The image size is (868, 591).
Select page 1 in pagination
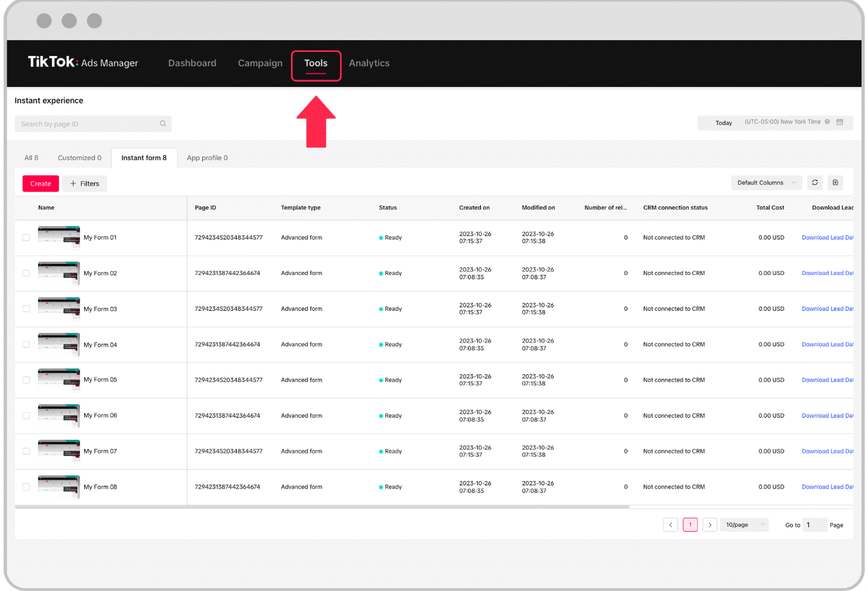click(690, 525)
